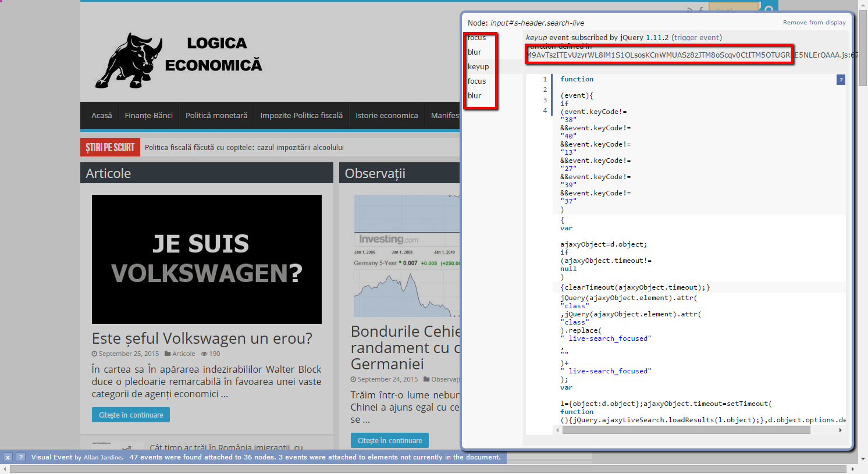
Task: Close the Visual Event bar with x
Action: [8, 457]
